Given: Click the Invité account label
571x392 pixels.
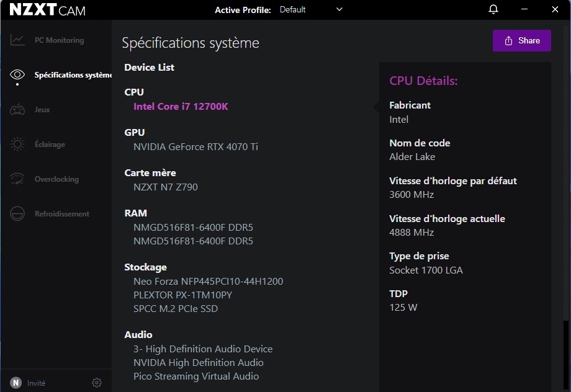Looking at the screenshot, I should pyautogui.click(x=36, y=383).
